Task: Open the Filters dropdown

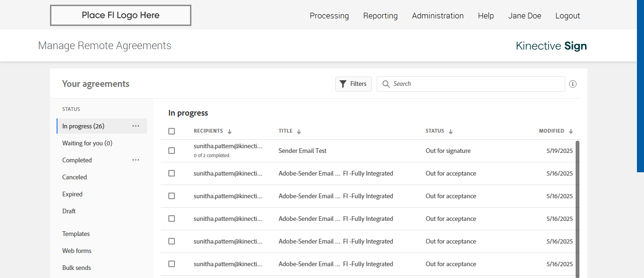Action: coord(354,84)
